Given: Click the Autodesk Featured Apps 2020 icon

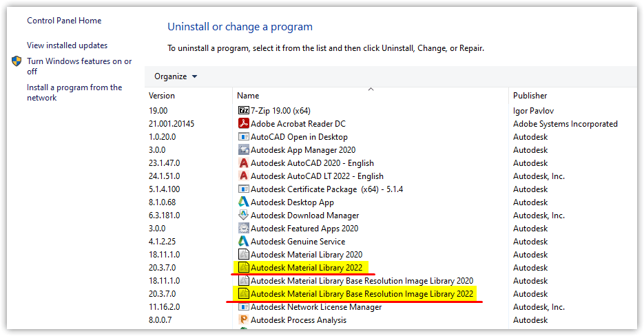Looking at the screenshot, I should 244,228.
